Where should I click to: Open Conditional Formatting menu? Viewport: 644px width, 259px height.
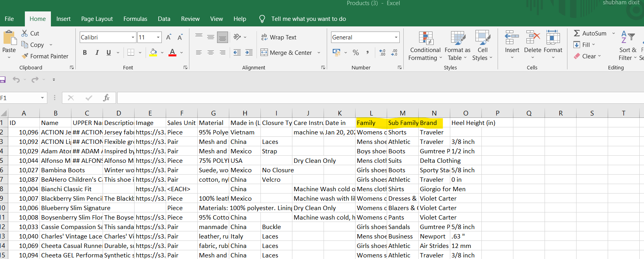pyautogui.click(x=425, y=46)
